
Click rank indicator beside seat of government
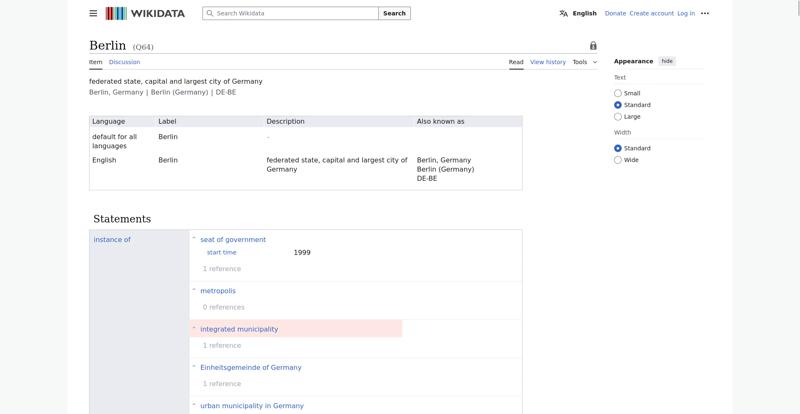click(x=194, y=238)
